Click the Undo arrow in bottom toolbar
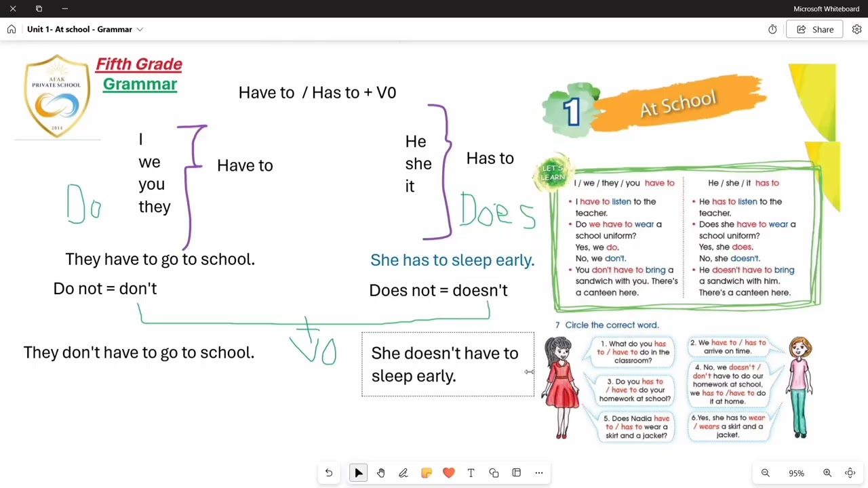The height and width of the screenshot is (488, 868). 329,473
